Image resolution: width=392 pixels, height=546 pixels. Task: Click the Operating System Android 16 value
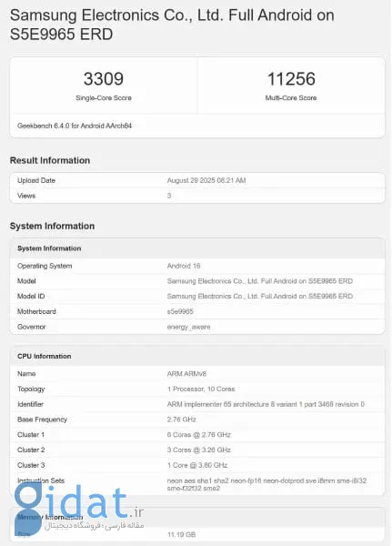point(184,266)
